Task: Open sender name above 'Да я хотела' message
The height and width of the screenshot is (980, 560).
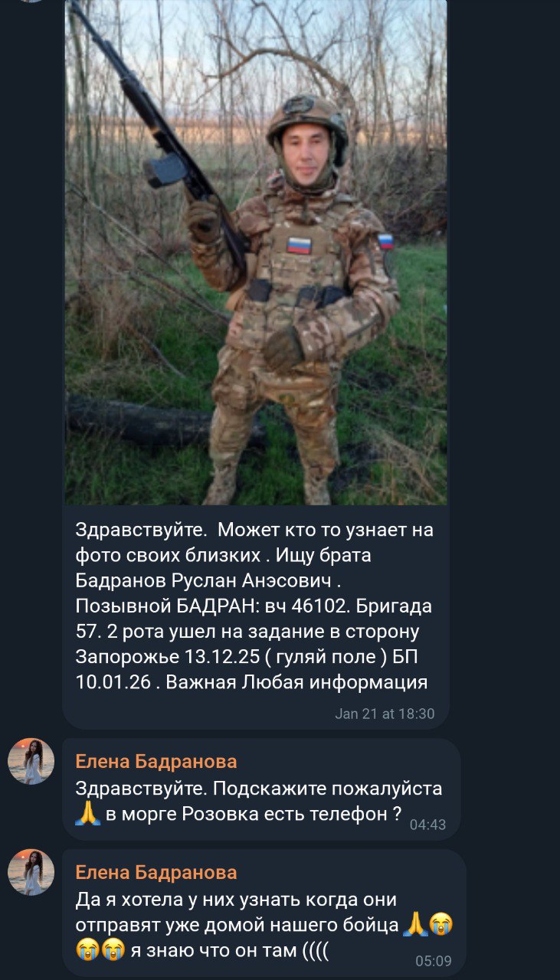Action: coord(156,872)
